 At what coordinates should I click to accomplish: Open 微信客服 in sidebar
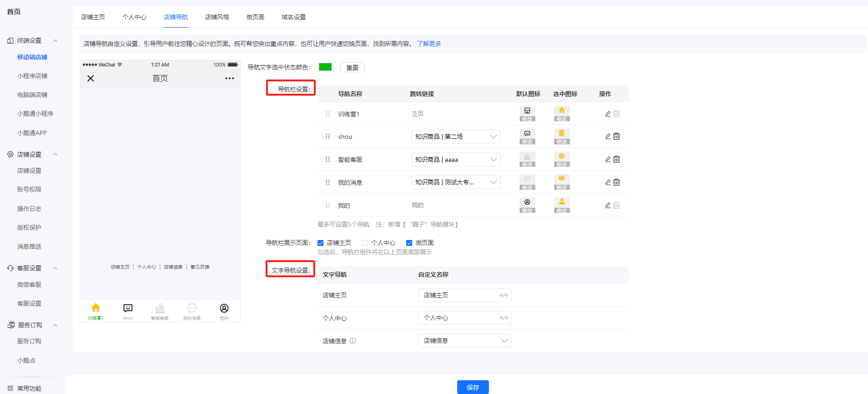[29, 285]
